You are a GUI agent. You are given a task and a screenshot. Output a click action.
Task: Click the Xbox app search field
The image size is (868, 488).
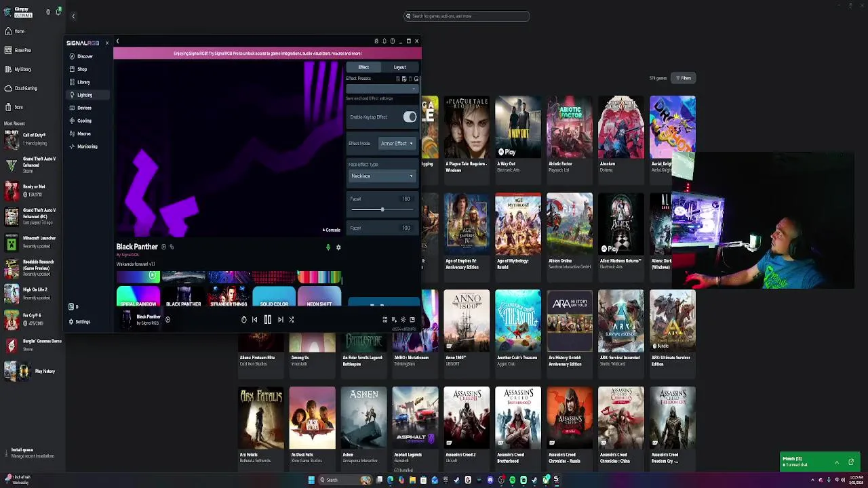(x=467, y=16)
